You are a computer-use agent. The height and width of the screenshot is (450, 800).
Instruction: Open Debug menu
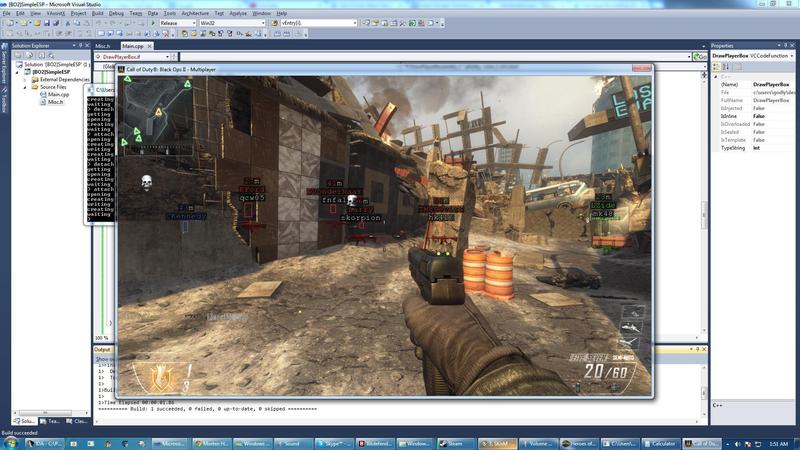[116, 13]
